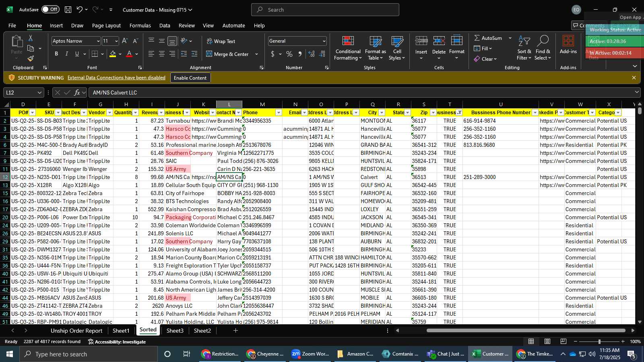Toggle Top Align button

(151, 41)
